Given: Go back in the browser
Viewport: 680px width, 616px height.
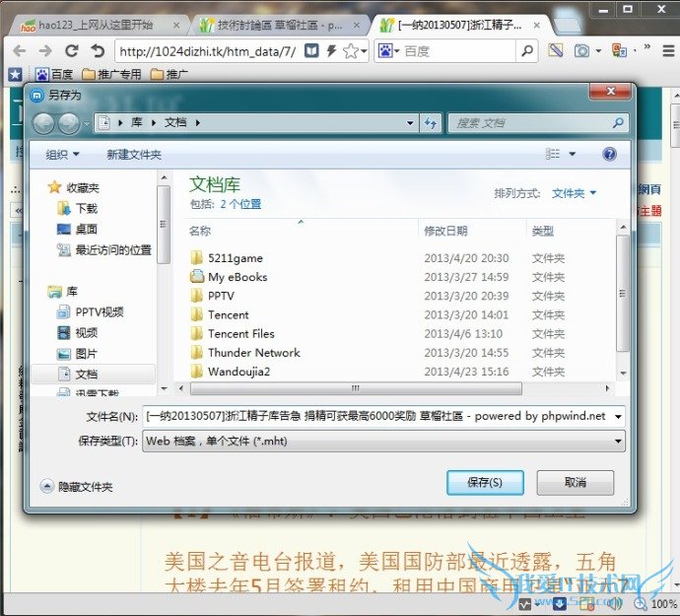Looking at the screenshot, I should [x=19, y=51].
